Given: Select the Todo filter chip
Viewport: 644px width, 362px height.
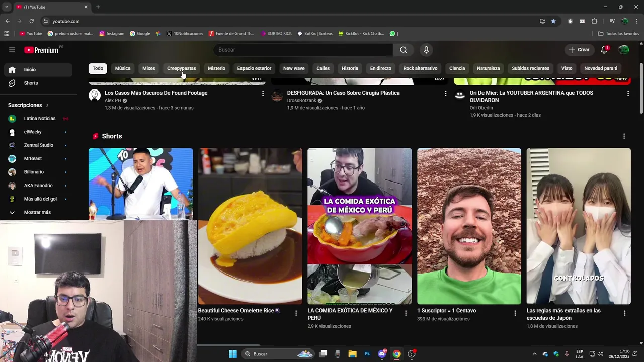Looking at the screenshot, I should (98, 68).
